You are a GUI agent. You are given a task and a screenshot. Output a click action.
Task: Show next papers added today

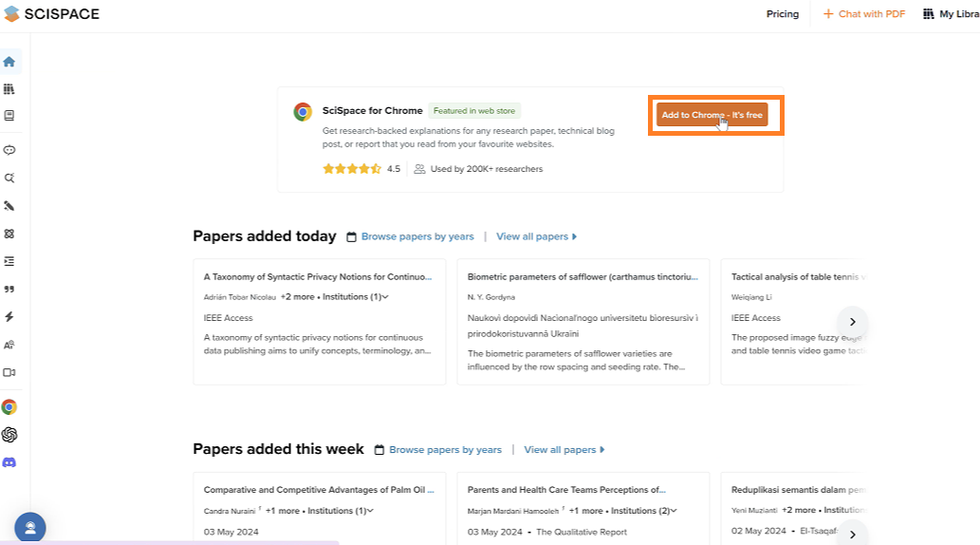click(853, 322)
